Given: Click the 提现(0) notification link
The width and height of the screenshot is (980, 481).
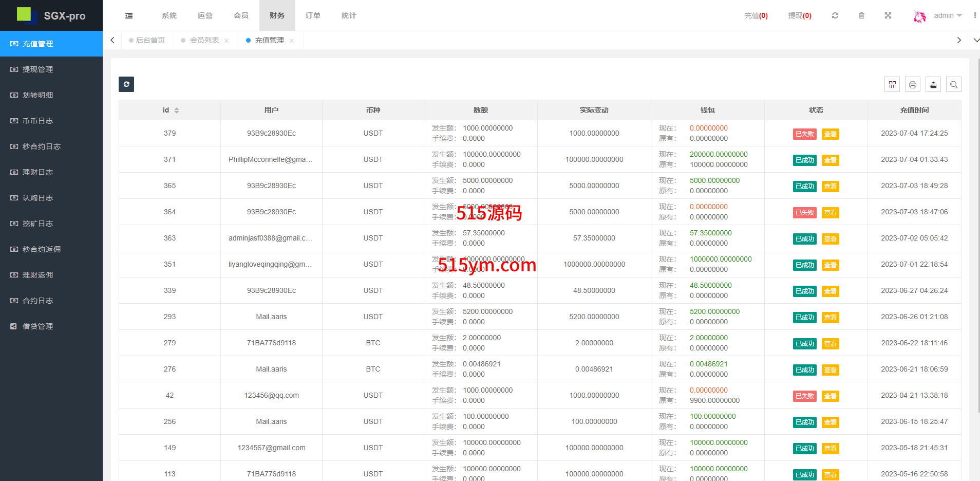Looking at the screenshot, I should click(x=800, y=15).
